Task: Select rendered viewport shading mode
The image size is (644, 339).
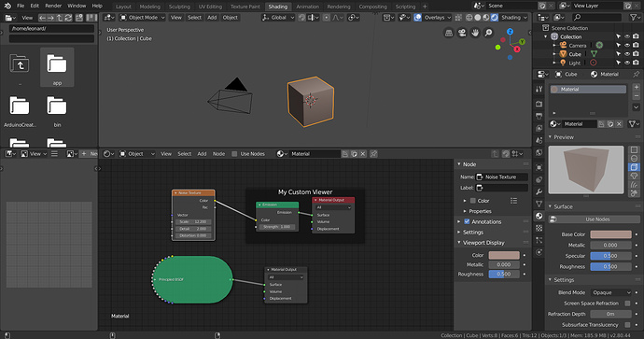Action: pos(494,18)
